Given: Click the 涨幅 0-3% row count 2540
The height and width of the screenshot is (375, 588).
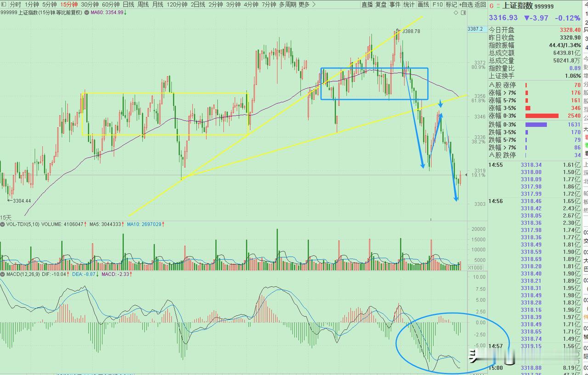Looking at the screenshot, I should (574, 116).
